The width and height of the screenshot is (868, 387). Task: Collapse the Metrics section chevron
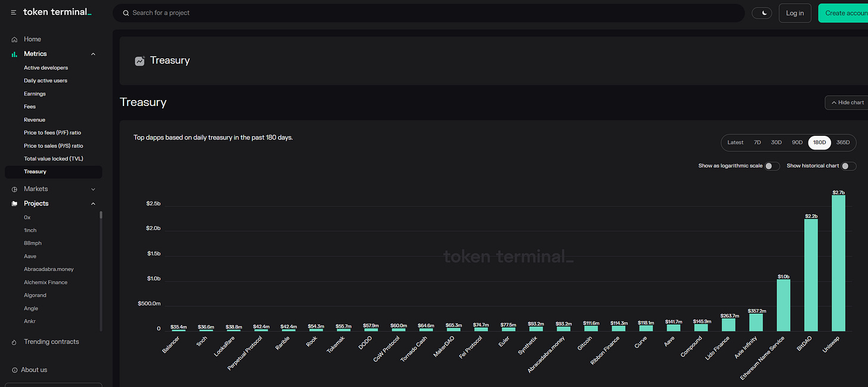click(x=93, y=54)
